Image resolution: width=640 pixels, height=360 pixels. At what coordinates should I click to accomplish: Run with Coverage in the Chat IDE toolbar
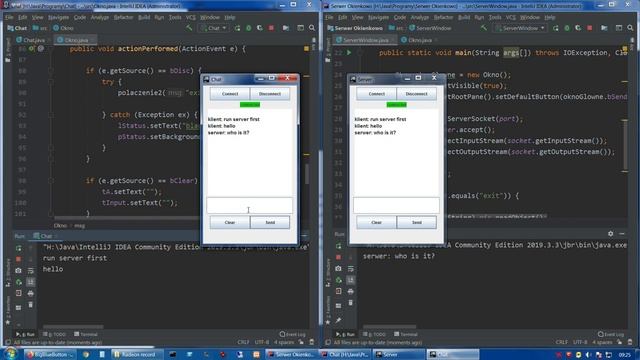260,28
